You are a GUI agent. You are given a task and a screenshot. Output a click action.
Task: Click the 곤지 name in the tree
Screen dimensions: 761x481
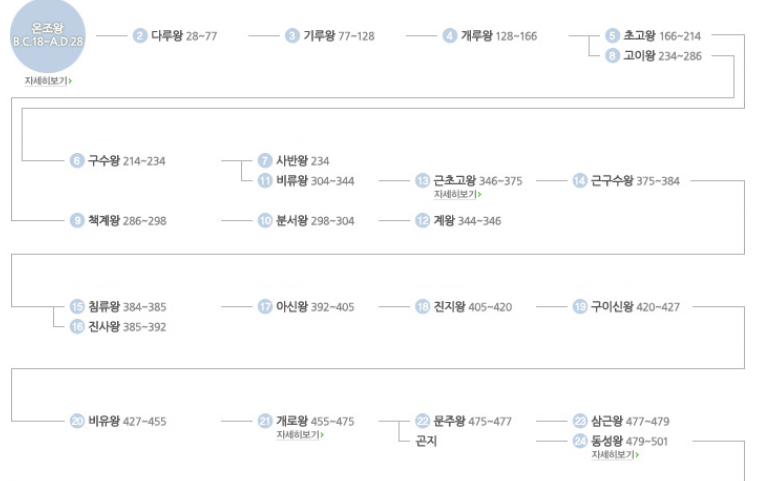tap(426, 441)
